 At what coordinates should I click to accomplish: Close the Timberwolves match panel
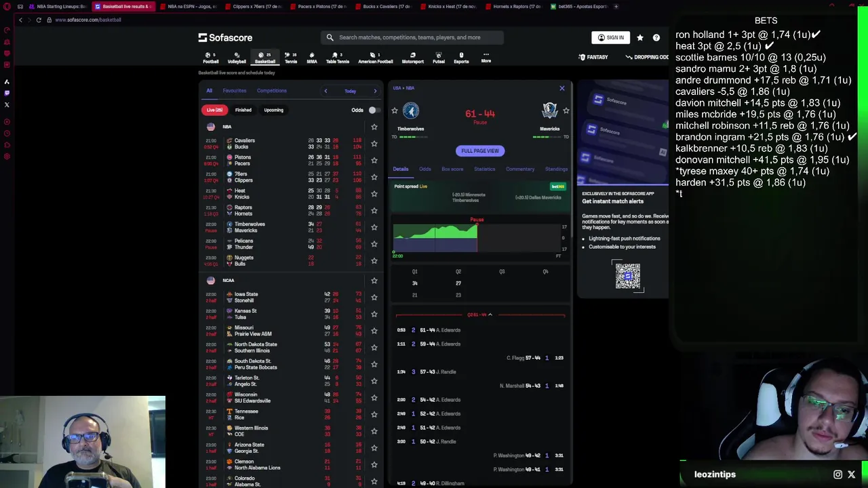561,88
